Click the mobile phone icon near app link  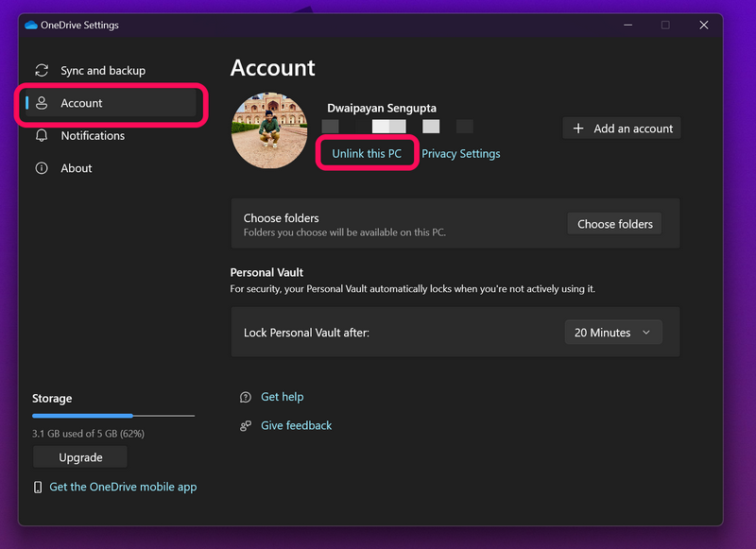coord(38,488)
